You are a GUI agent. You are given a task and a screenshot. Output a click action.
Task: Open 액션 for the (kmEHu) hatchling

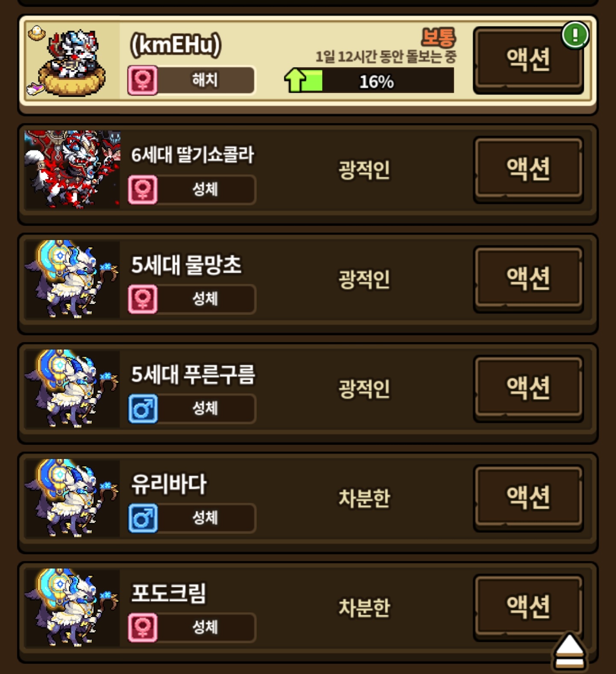pyautogui.click(x=528, y=60)
